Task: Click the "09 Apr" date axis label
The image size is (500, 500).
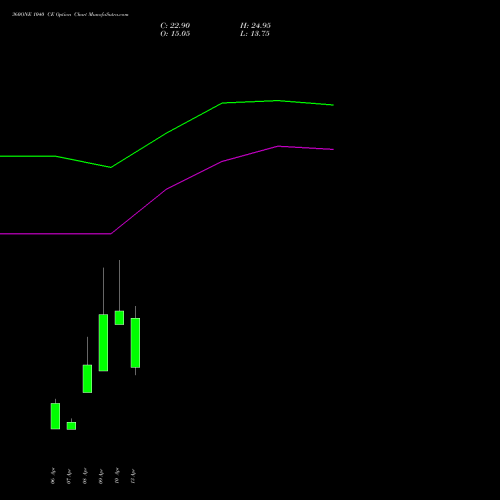Action: pyautogui.click(x=101, y=476)
